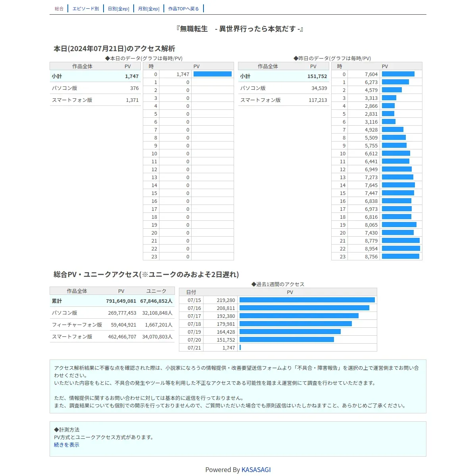Select yesterday's hour 21 value 8,779
This screenshot has width=476, height=476.
coord(371,241)
